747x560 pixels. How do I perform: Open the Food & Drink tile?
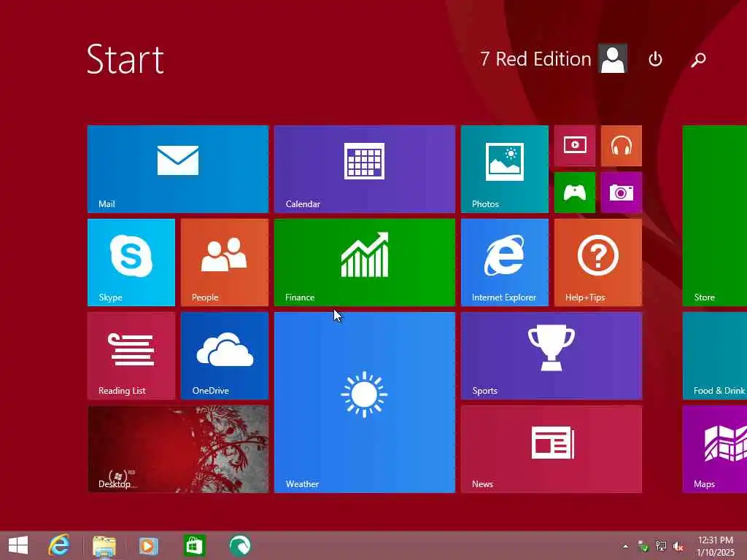point(715,356)
